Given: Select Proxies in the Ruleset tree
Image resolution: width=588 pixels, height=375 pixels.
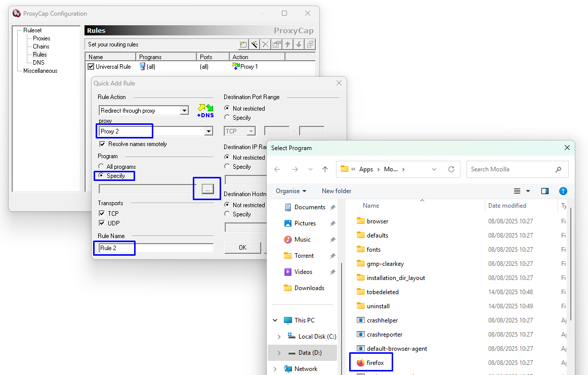Looking at the screenshot, I should 41,38.
